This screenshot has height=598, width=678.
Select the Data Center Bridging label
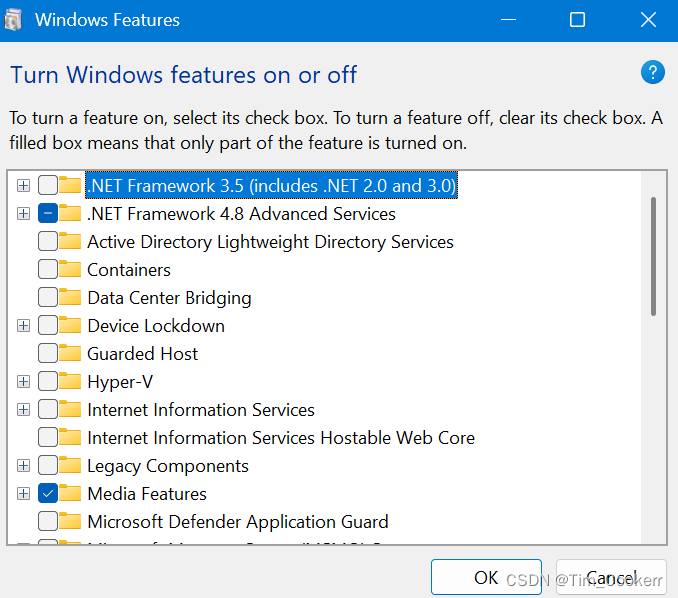[169, 298]
